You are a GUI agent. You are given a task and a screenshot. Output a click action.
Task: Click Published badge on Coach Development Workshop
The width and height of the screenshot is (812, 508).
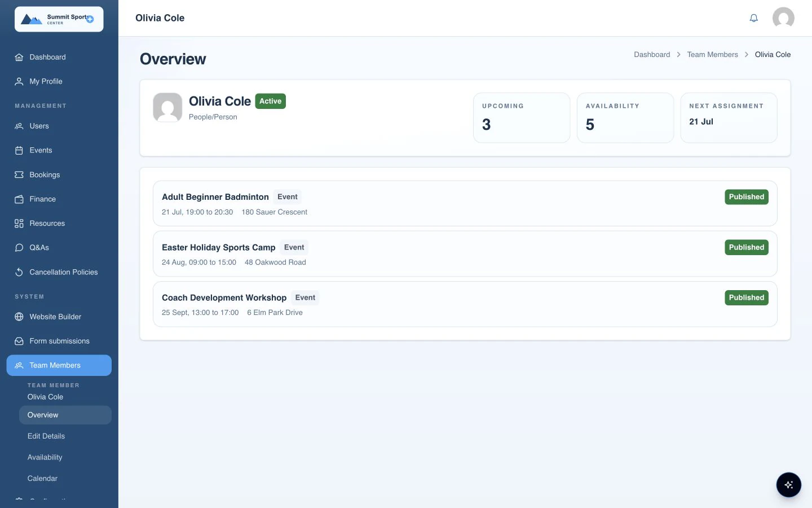(x=747, y=297)
